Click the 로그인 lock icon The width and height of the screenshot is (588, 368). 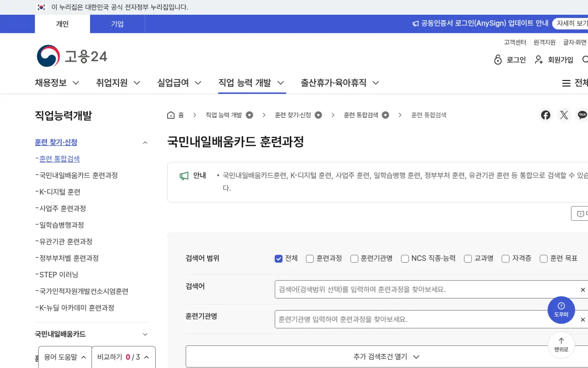498,60
